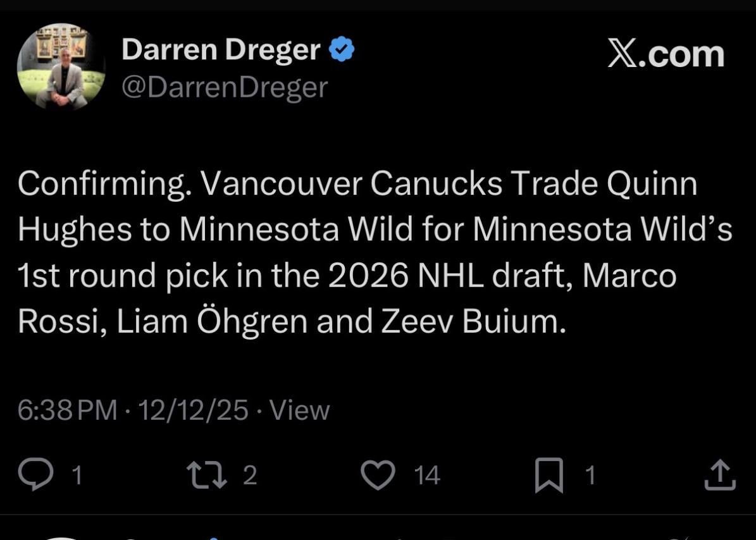
Task: Bookmark the tweet using the bookmark icon
Action: [550, 474]
